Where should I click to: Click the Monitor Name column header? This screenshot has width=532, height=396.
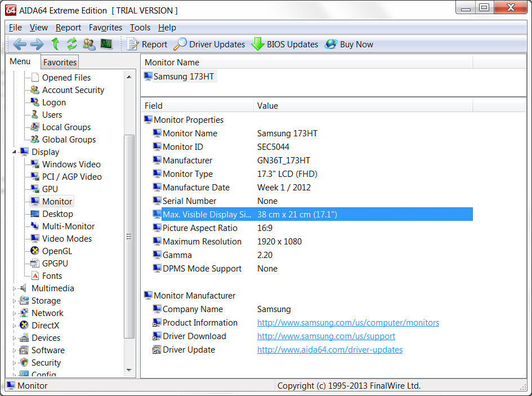click(x=307, y=63)
